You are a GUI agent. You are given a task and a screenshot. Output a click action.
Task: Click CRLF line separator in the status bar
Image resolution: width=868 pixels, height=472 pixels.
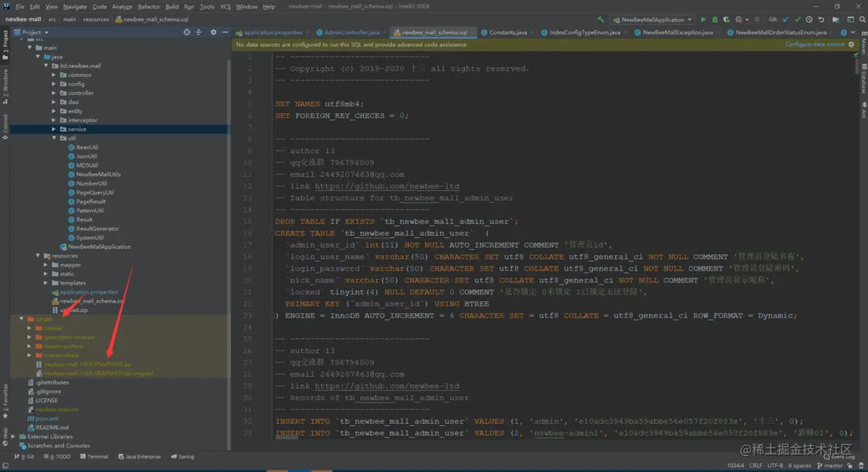[756, 465]
